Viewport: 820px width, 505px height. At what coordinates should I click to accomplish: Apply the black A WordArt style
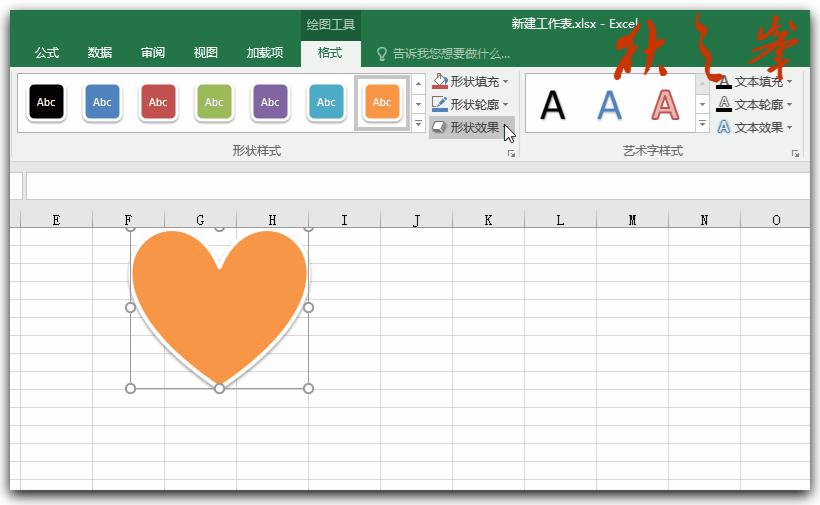[x=553, y=105]
